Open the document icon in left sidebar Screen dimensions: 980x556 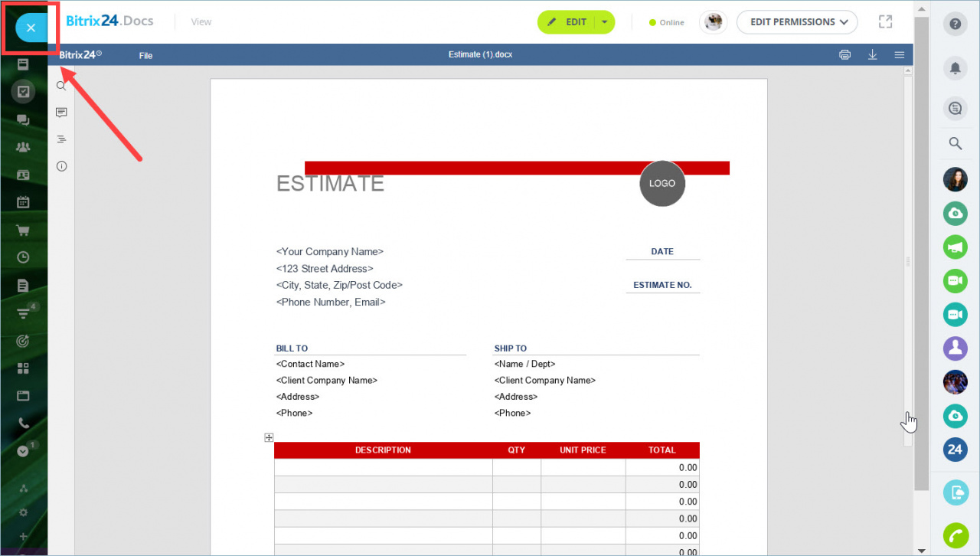23,285
